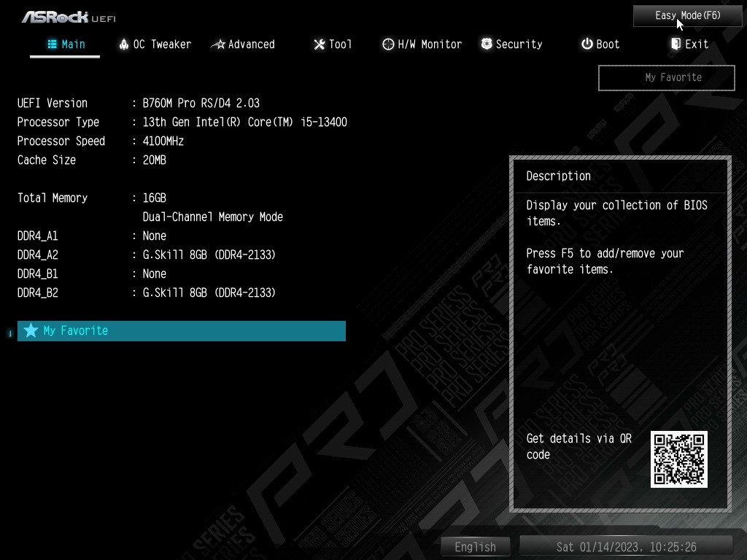Click the OC Tweaker rocket icon
This screenshot has height=560, width=747.
coord(124,44)
